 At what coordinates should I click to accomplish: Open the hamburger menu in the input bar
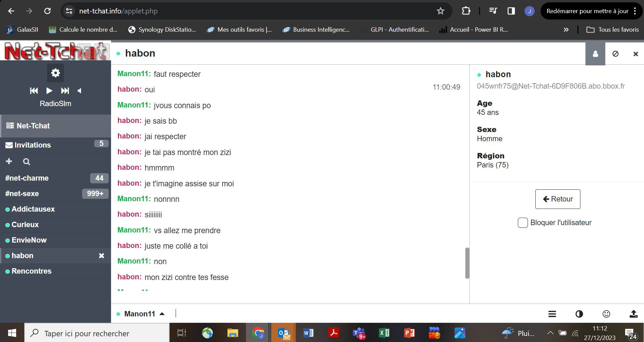point(552,314)
